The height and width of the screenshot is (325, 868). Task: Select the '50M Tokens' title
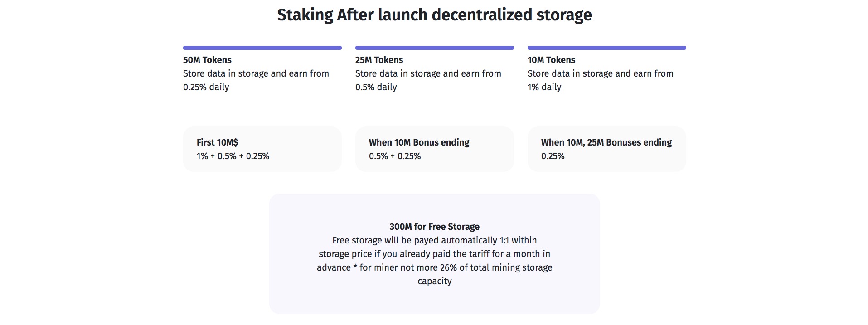pyautogui.click(x=207, y=60)
